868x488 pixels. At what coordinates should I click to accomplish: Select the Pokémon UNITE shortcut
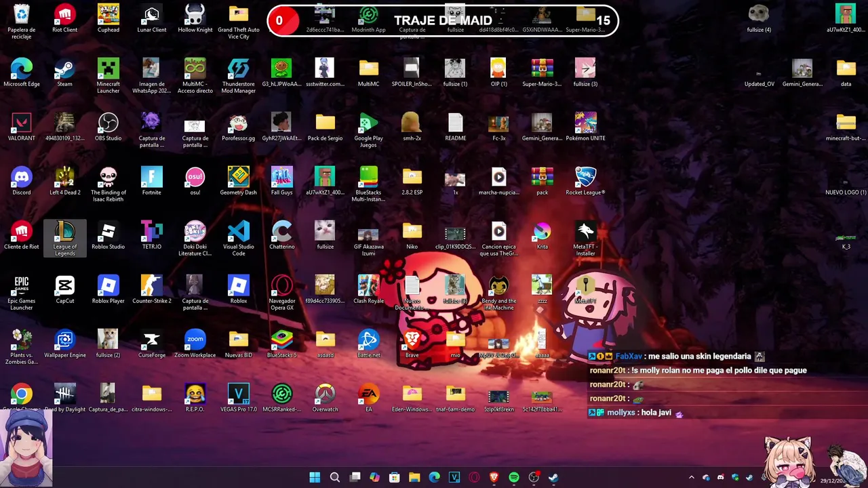tap(586, 127)
